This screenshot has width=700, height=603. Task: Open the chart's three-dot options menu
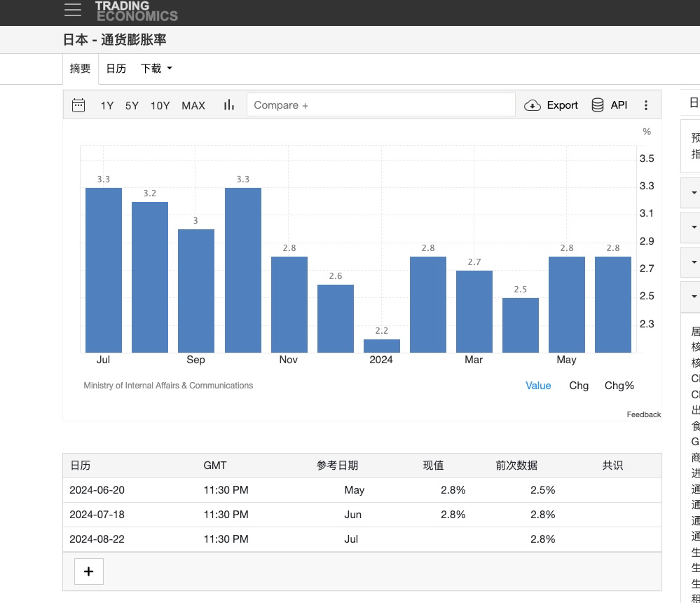pyautogui.click(x=646, y=105)
